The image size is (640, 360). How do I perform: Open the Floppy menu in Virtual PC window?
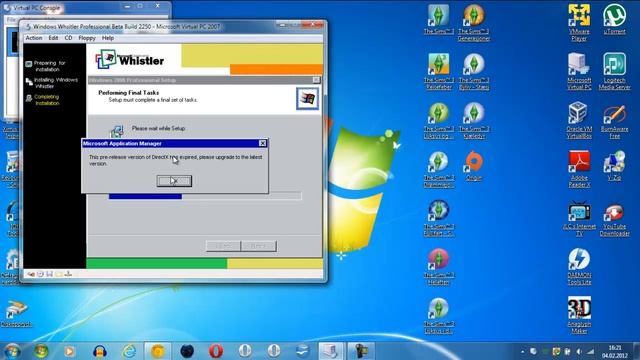pos(87,38)
